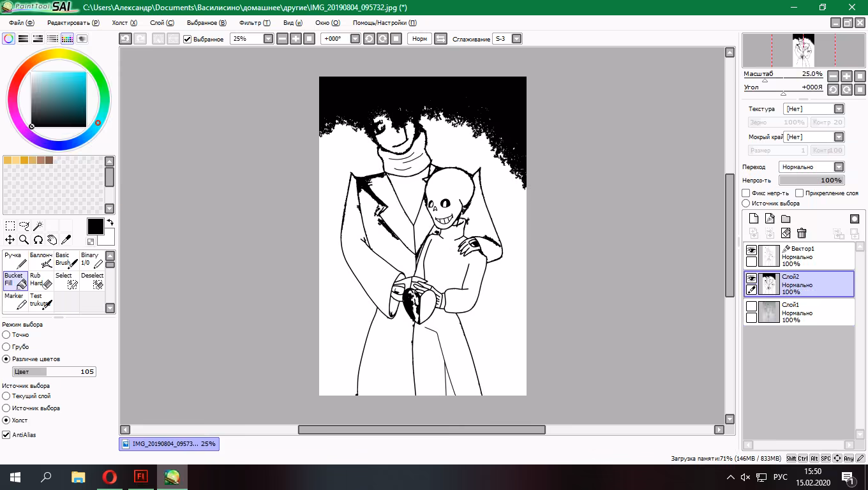Switch to the IMG_20190804 document tab
The width and height of the screenshot is (868, 490).
coord(169,443)
